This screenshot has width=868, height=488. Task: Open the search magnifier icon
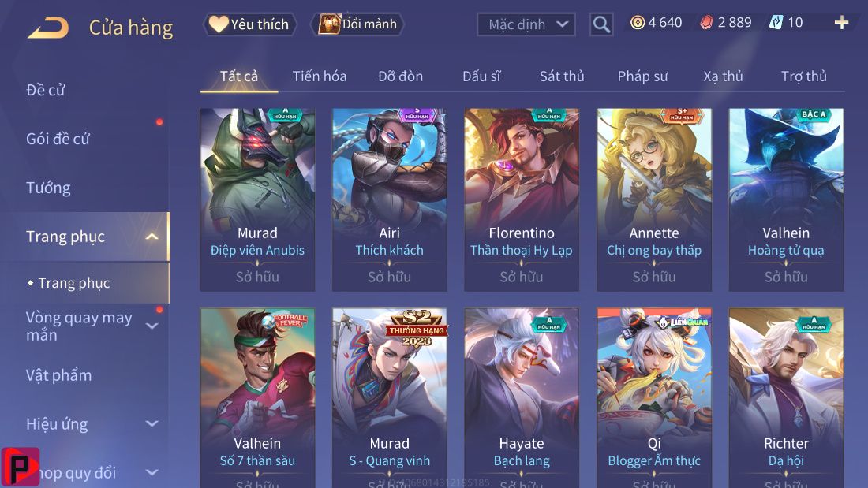point(601,24)
